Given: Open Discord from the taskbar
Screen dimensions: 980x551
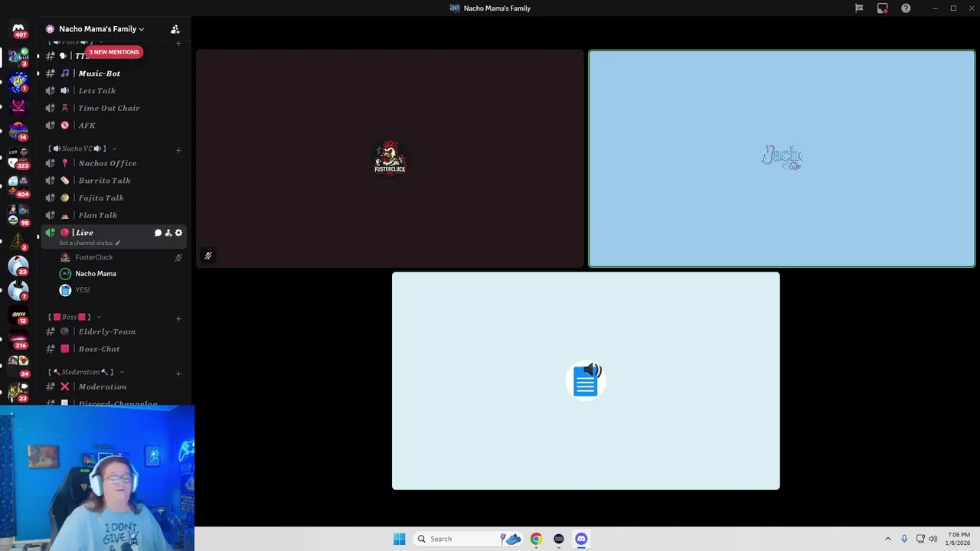Looking at the screenshot, I should click(581, 539).
